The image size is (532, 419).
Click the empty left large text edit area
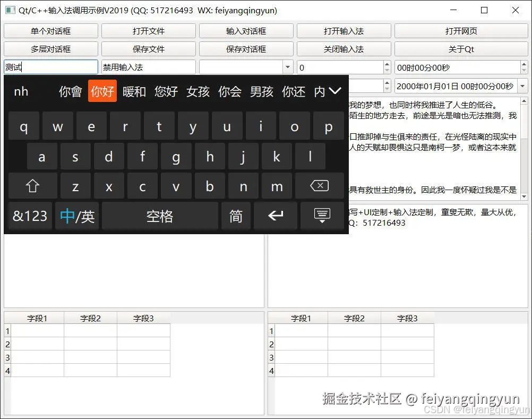tap(134, 271)
